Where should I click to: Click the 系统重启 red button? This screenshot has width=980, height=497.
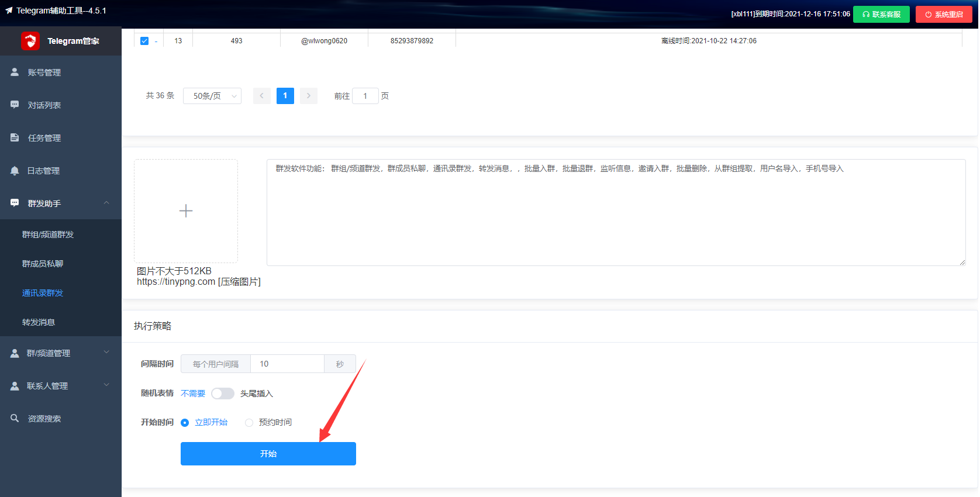[x=944, y=14]
